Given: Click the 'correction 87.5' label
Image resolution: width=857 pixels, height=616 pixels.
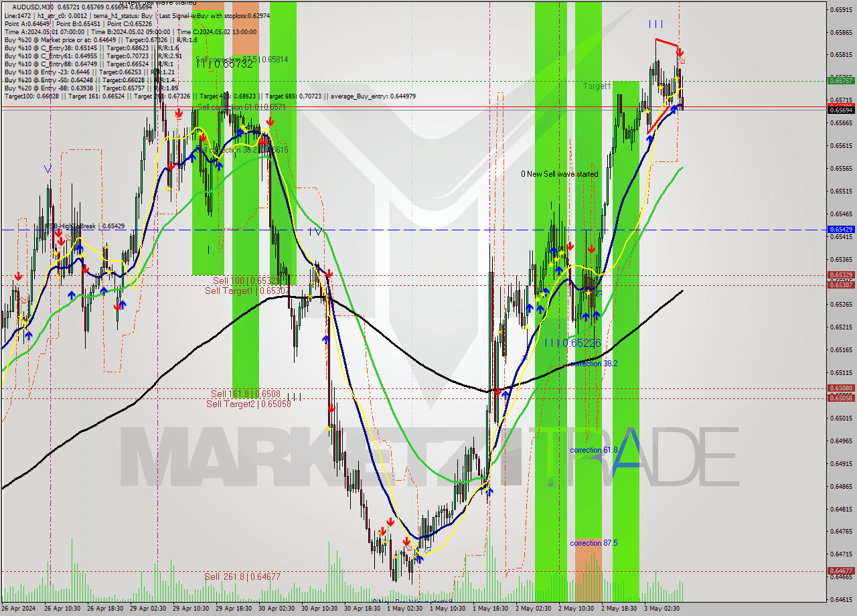Looking at the screenshot, I should [593, 543].
